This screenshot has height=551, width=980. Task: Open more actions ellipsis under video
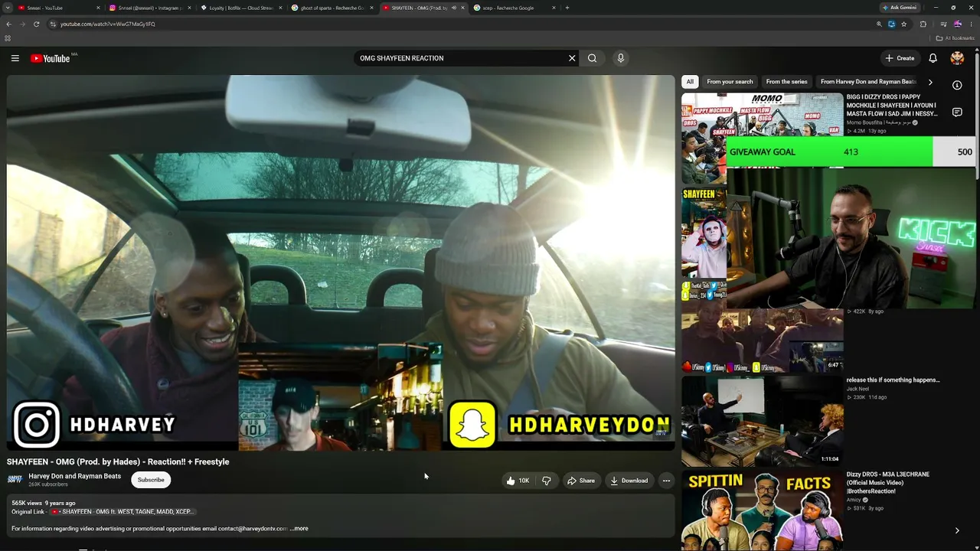666,481
